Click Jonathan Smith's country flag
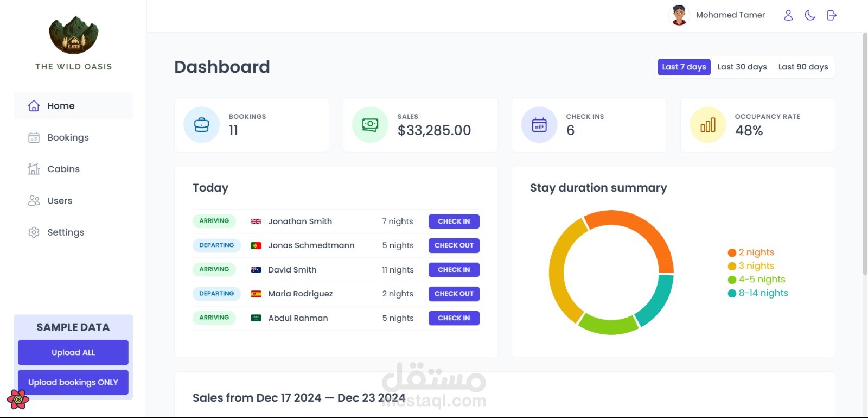868x418 pixels. tap(256, 221)
